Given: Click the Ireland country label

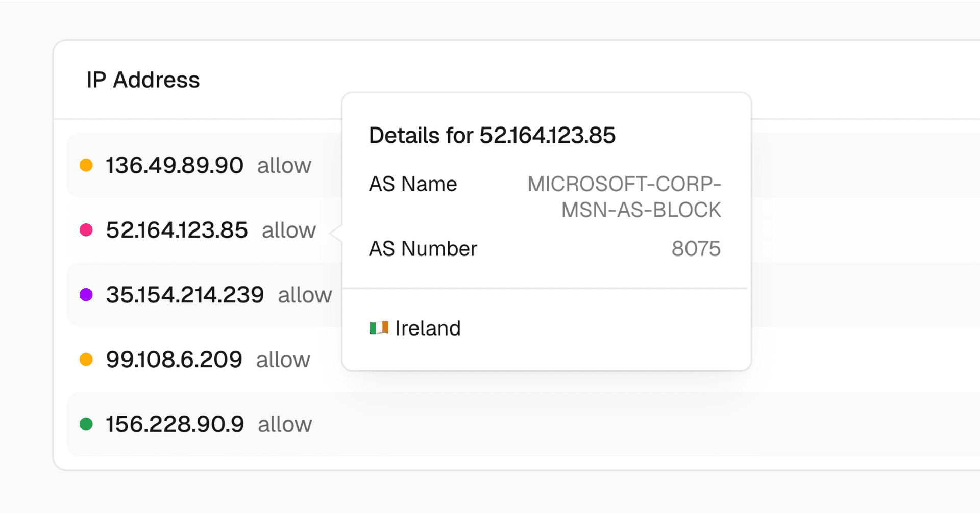Looking at the screenshot, I should 428,328.
